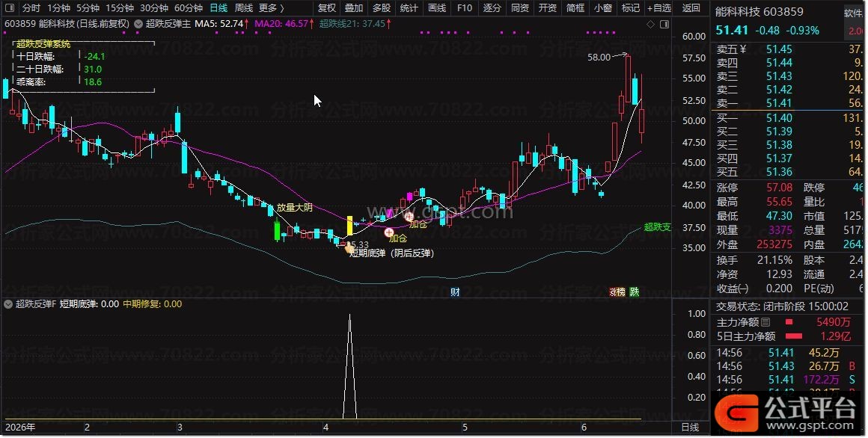Switch to the 1分钟 period
This screenshot has width=868, height=438.
pyautogui.click(x=58, y=7)
